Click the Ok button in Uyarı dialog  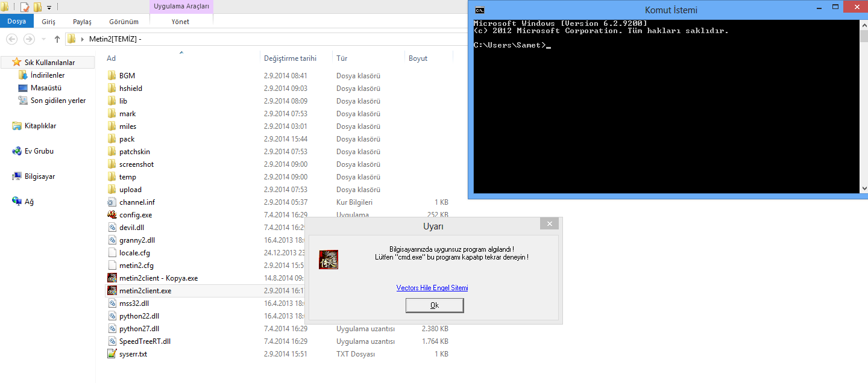435,305
